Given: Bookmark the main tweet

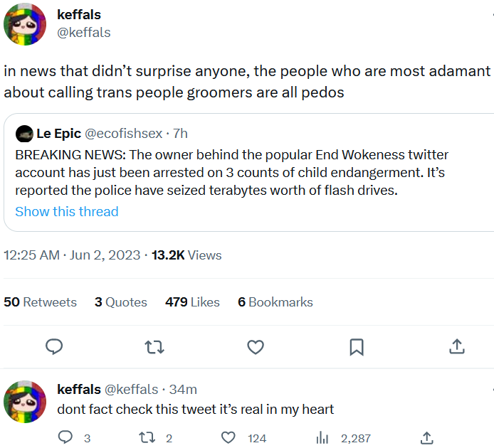Looking at the screenshot, I should point(357,346).
